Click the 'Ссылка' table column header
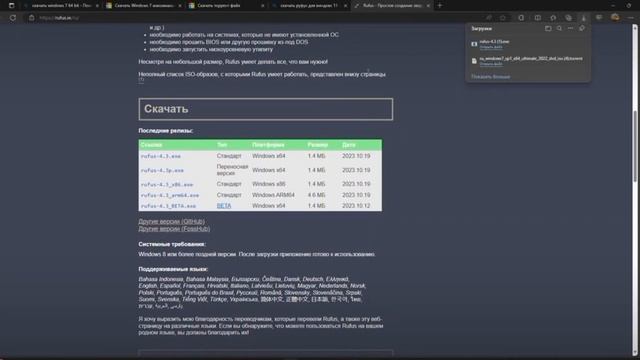 [x=151, y=145]
